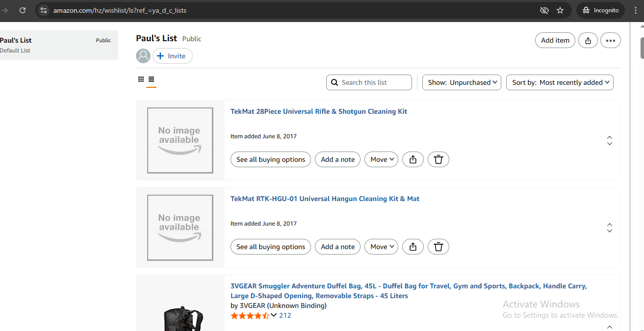Viewport: 644px width, 331px height.
Task: Reload the page with the browser refresh icon
Action: coord(23,10)
